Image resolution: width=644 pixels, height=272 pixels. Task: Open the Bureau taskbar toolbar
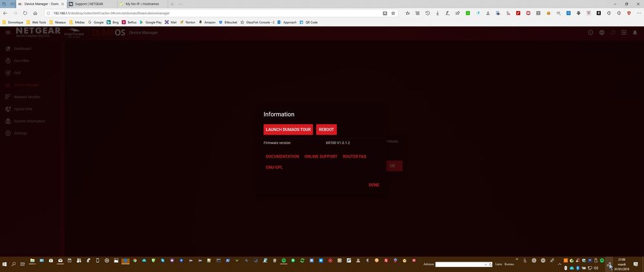tap(509, 264)
